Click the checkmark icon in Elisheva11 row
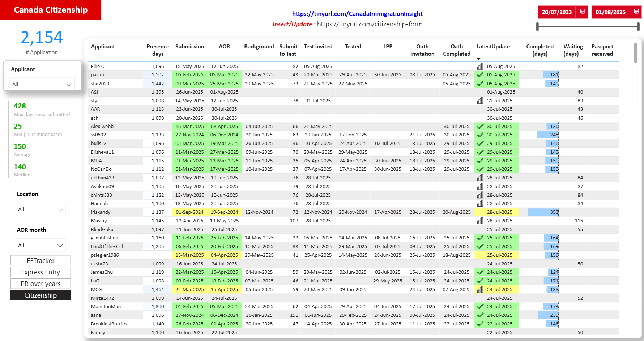 tap(480, 152)
